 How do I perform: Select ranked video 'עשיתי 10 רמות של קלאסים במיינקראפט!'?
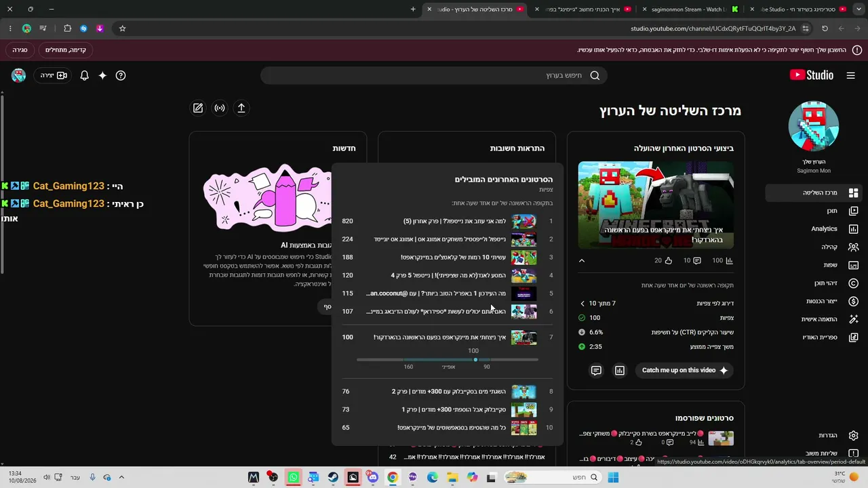[x=449, y=258]
